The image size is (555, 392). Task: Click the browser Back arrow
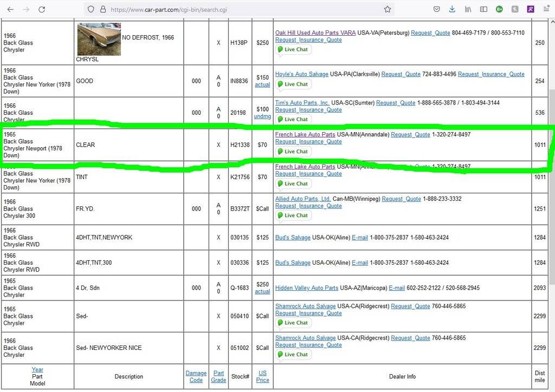click(x=10, y=9)
